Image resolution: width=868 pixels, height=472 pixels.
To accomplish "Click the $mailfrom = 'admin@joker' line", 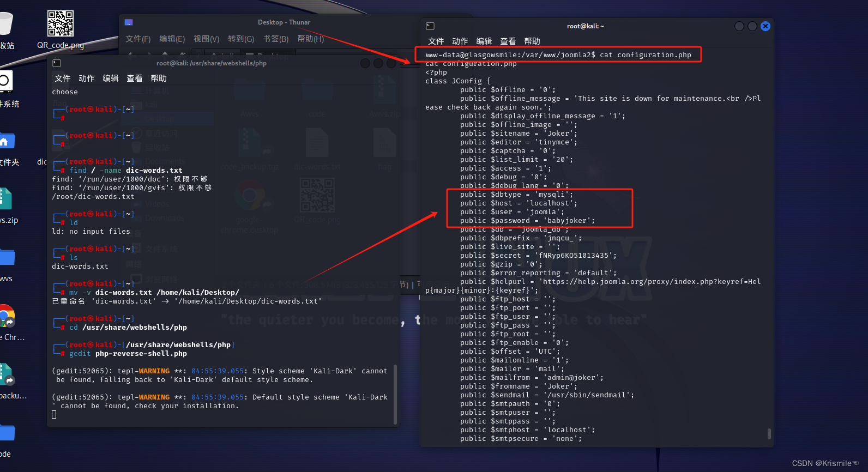I will click(532, 378).
